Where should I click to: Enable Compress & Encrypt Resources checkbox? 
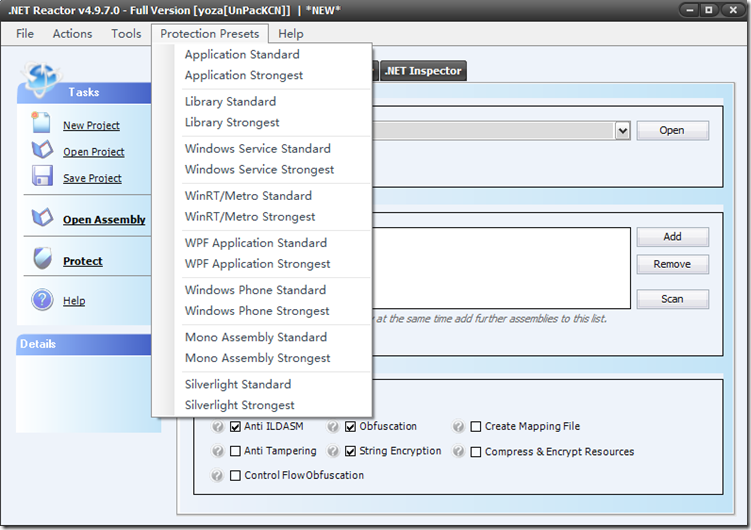coord(477,452)
